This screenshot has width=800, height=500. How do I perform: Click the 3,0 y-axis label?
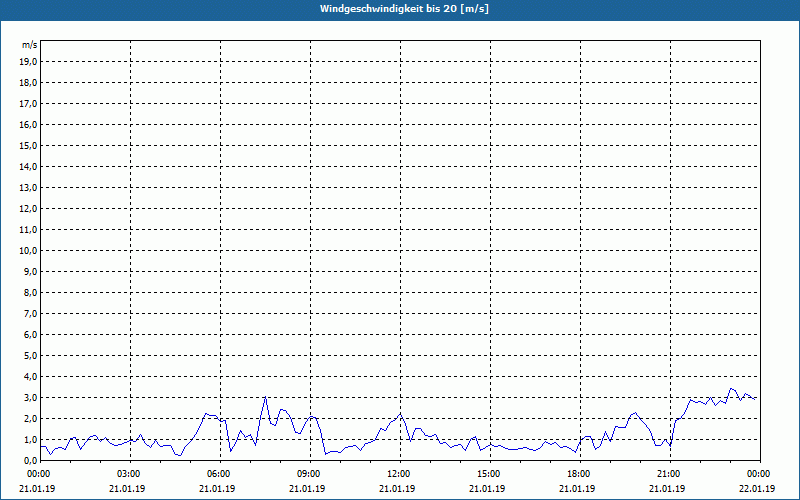point(31,397)
